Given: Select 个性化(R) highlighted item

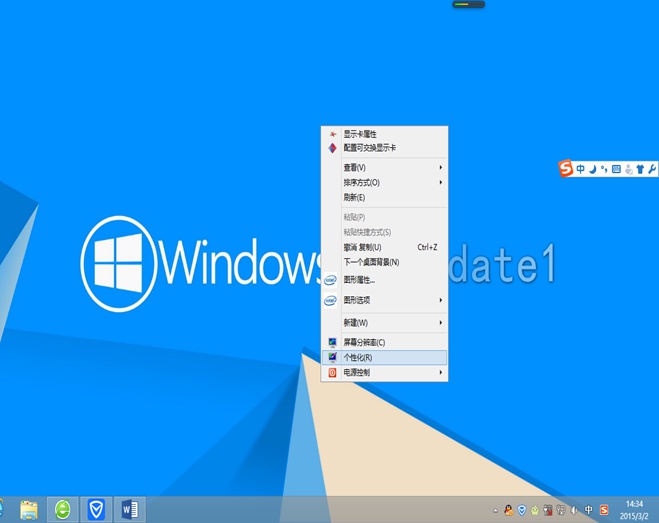Looking at the screenshot, I should (x=384, y=357).
